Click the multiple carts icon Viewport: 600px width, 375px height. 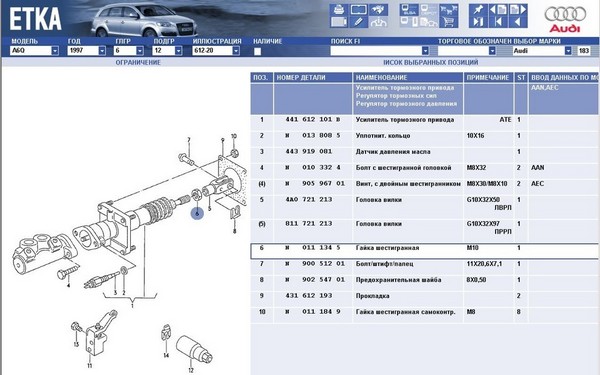tap(448, 10)
